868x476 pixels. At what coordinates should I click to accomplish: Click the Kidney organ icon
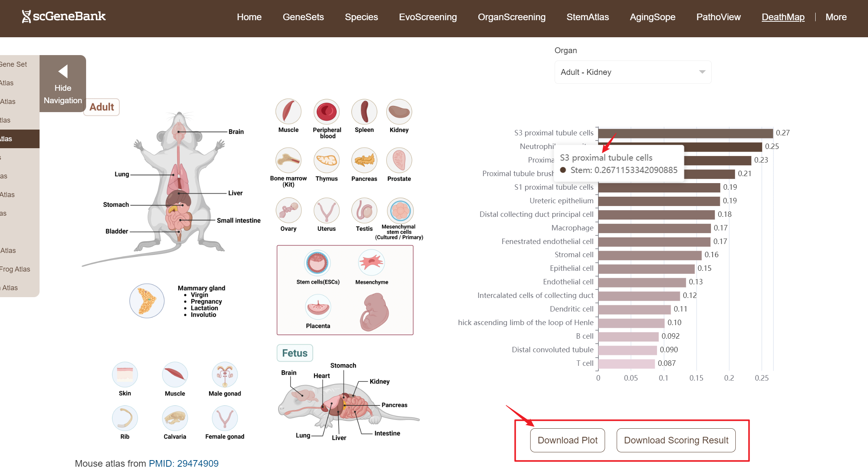tap(399, 112)
